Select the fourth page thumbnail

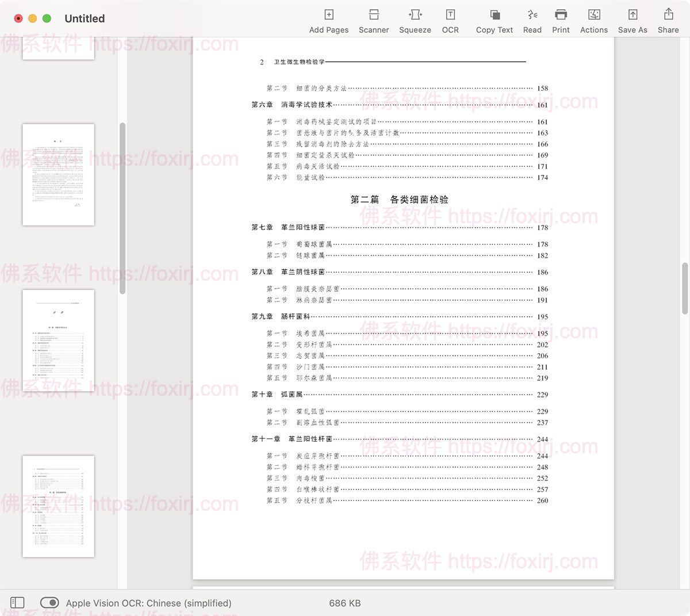[57, 505]
